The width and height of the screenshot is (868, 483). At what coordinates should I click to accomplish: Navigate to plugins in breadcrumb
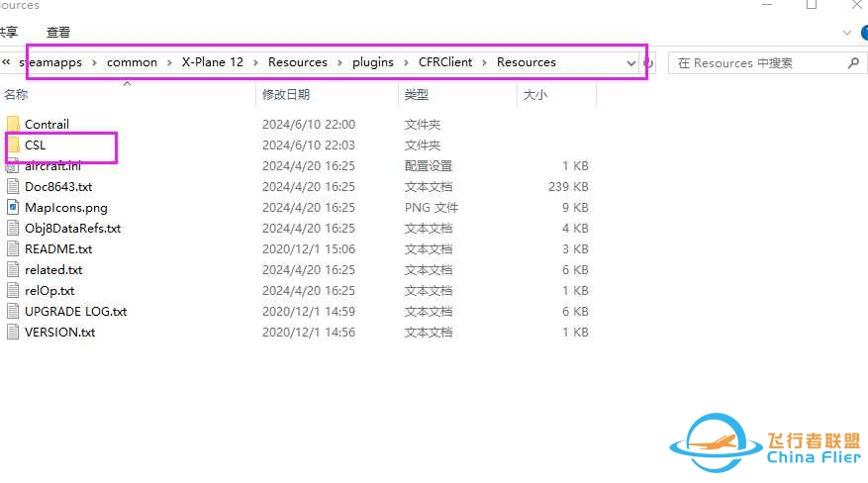click(372, 62)
